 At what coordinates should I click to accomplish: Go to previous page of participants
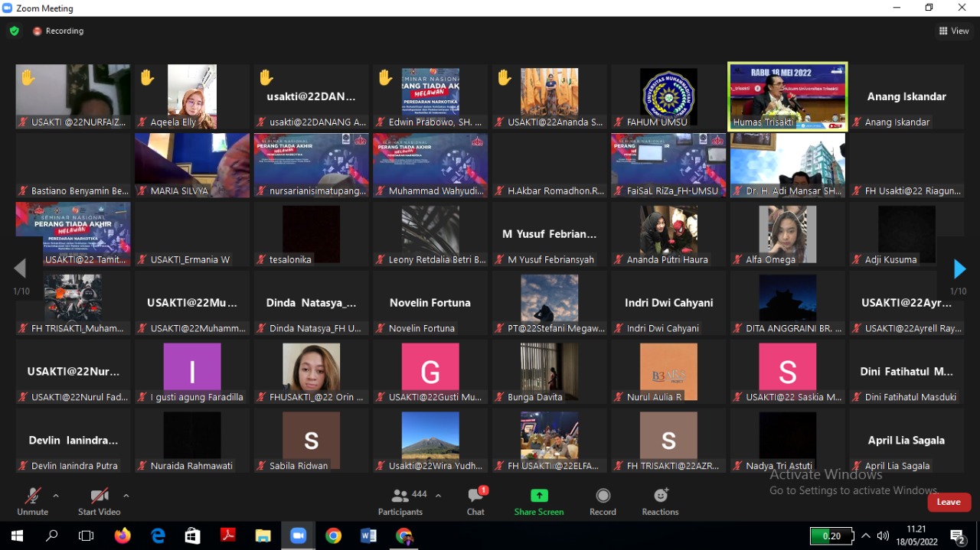pos(20,268)
